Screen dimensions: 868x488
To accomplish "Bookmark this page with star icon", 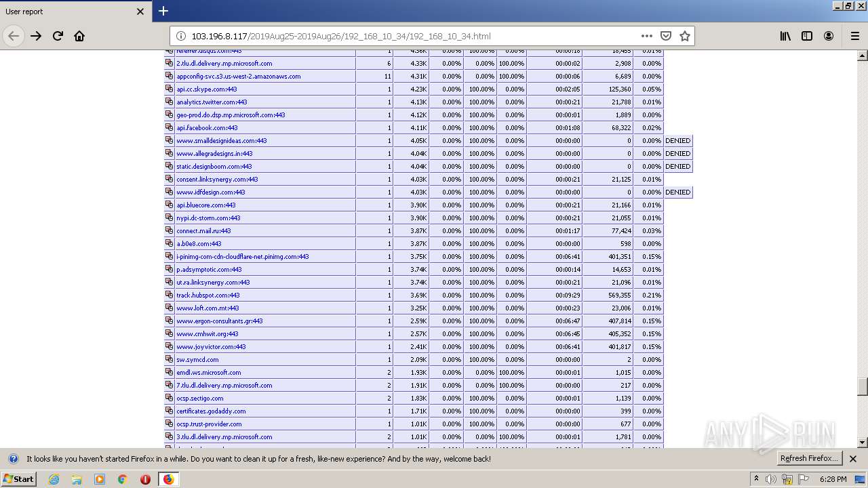I will [685, 36].
